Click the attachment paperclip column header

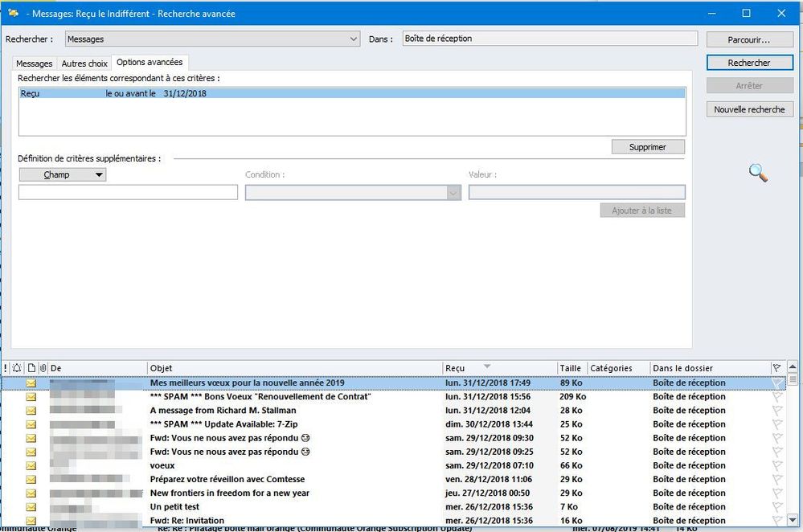pos(43,368)
